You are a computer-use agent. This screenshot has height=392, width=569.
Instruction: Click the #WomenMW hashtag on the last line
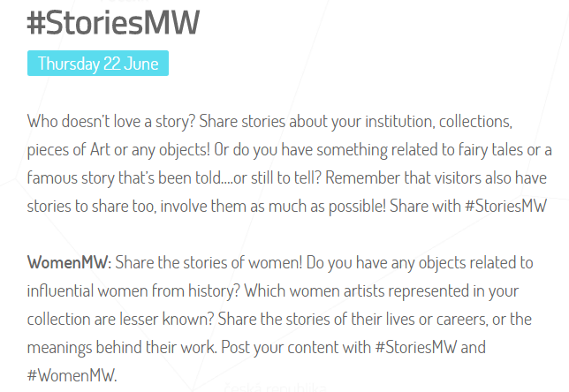click(72, 375)
